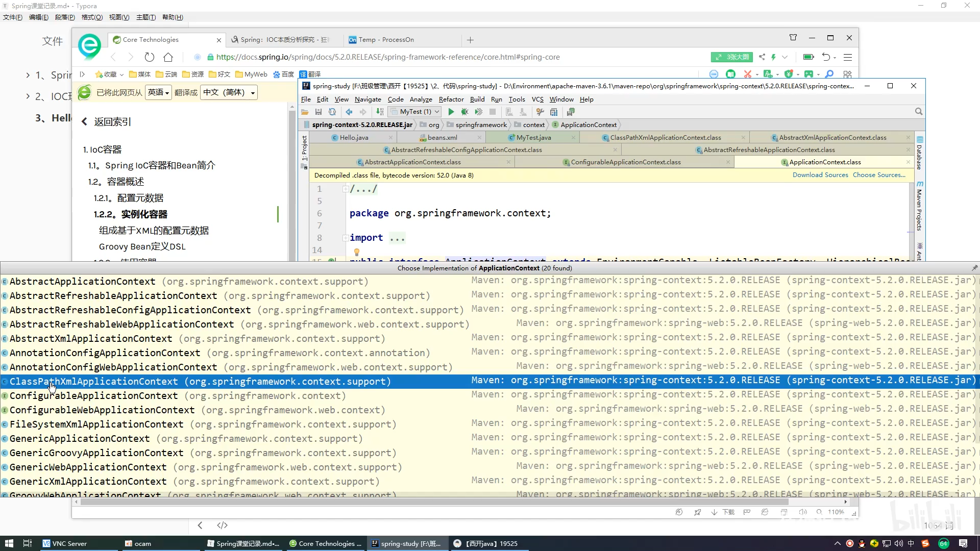Open the Maven Projects tool window tab

(x=919, y=206)
